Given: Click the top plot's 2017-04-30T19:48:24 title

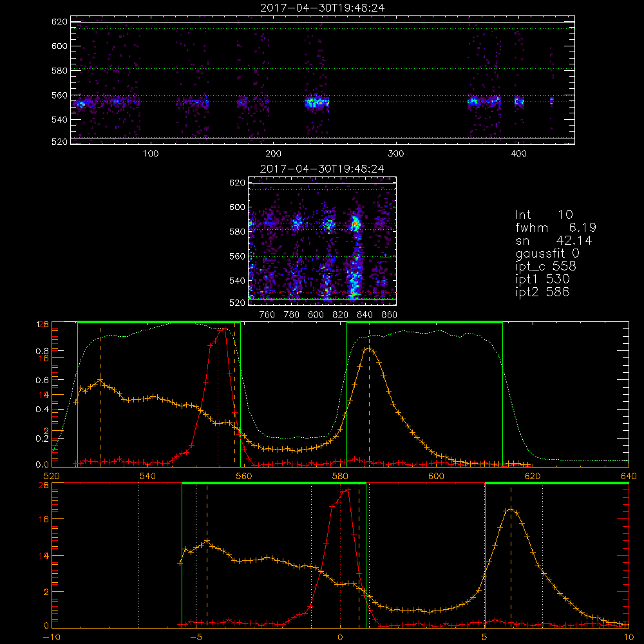Looking at the screenshot, I should (323, 8).
